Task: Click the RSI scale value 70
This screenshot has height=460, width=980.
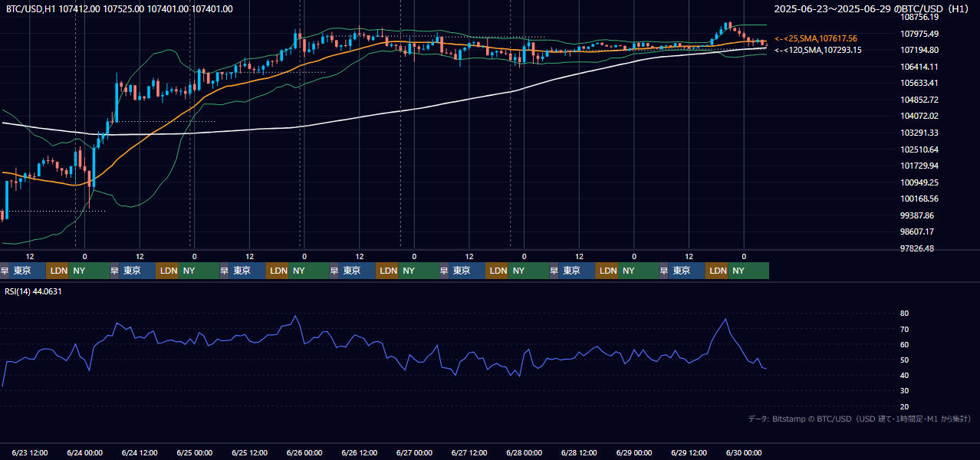Action: 905,329
